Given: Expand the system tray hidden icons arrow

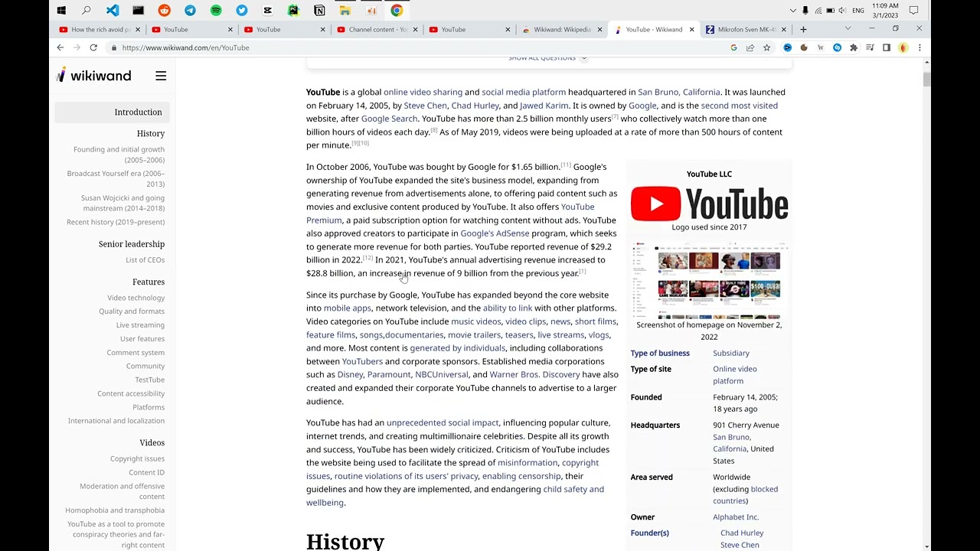Looking at the screenshot, I should pos(793,11).
